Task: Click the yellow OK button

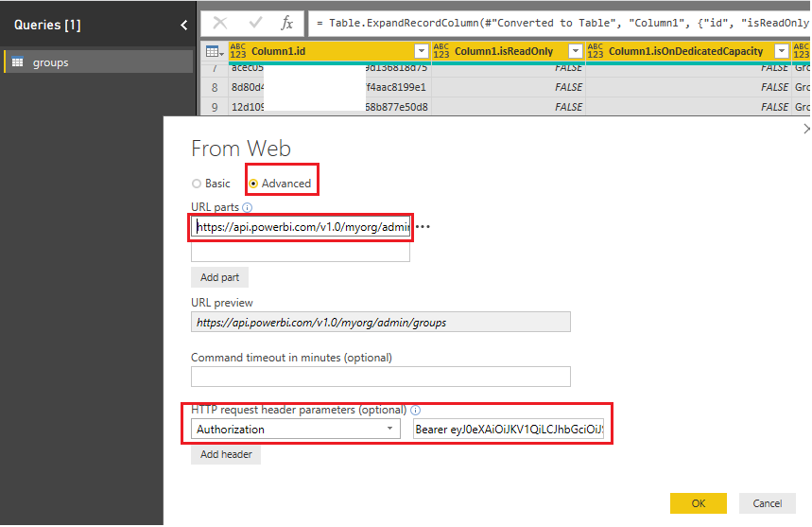Action: click(698, 503)
